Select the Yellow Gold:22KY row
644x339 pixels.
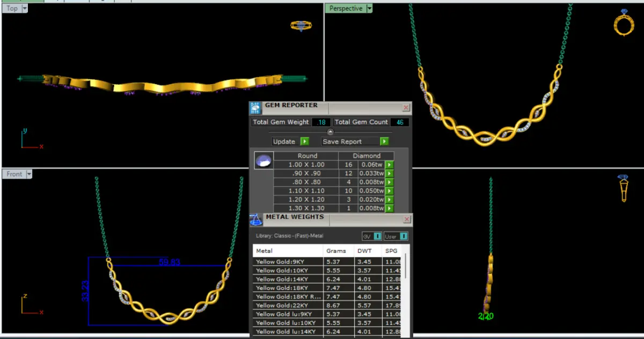point(327,305)
